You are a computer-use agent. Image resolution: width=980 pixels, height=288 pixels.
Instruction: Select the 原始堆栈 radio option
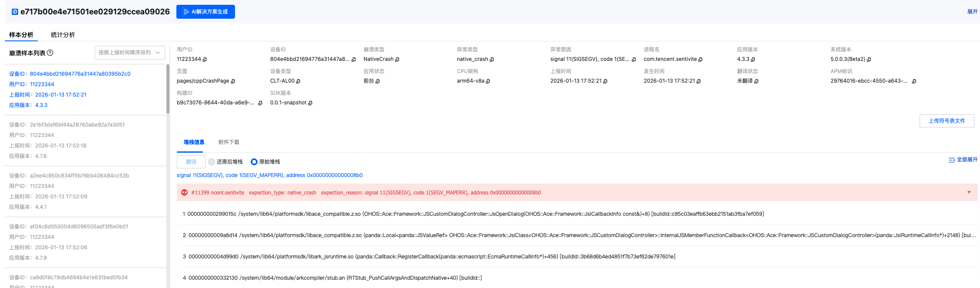254,162
